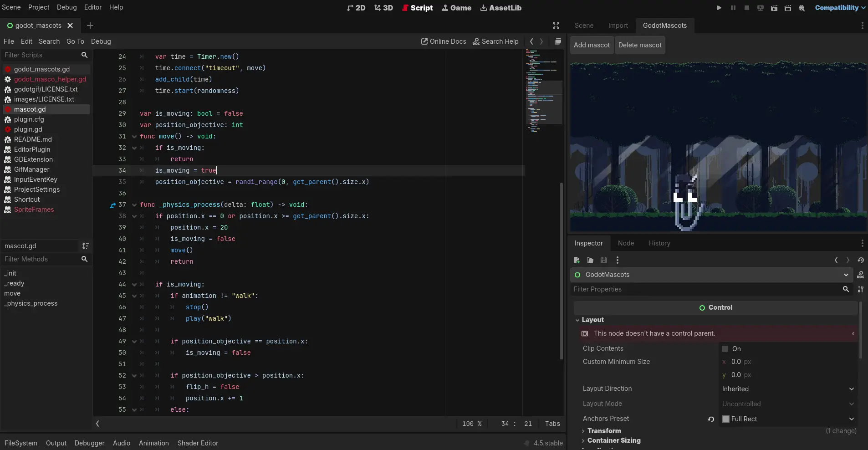This screenshot has width=868, height=450.
Task: Click the new resource icon in the Inspector
Action: 577,260
